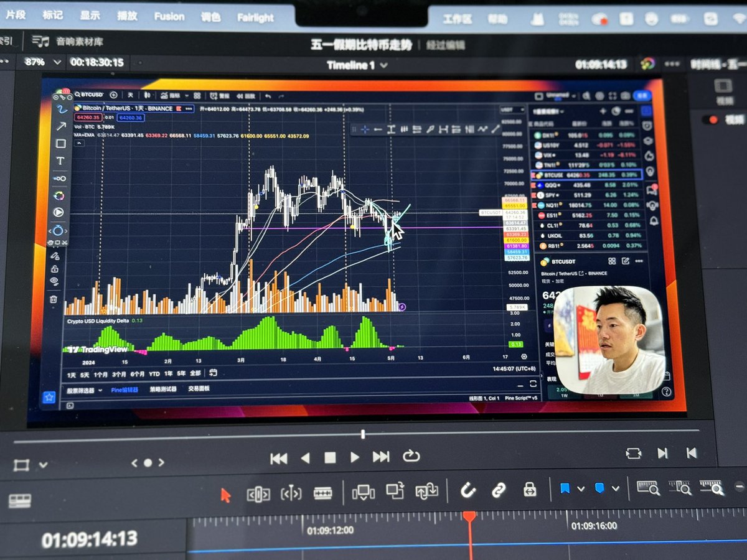Select the red arrow Selection tool
Screen dimensions: 747x560
click(225, 495)
